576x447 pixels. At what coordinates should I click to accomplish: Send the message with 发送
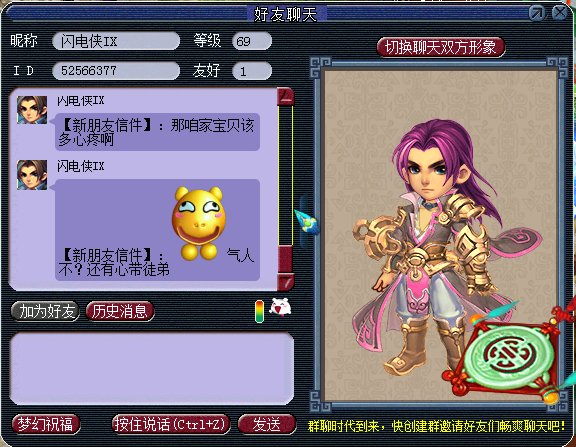[x=267, y=425]
